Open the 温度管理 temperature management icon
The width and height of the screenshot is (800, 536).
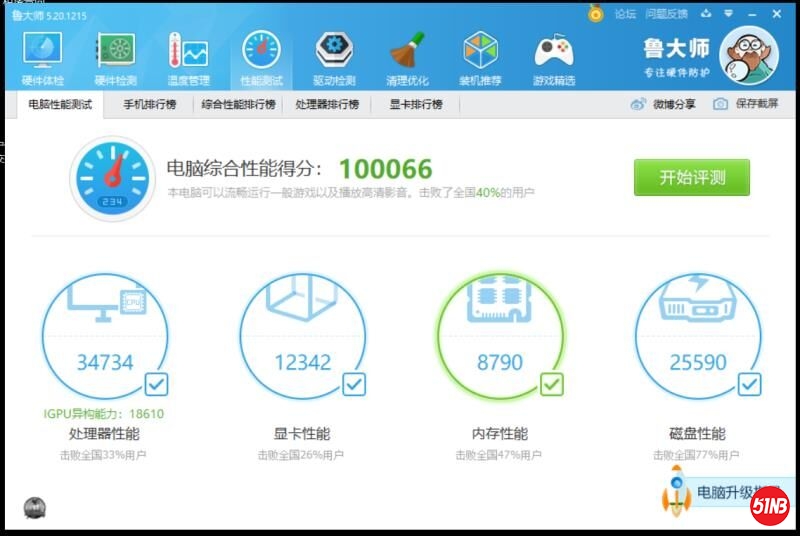(x=188, y=57)
